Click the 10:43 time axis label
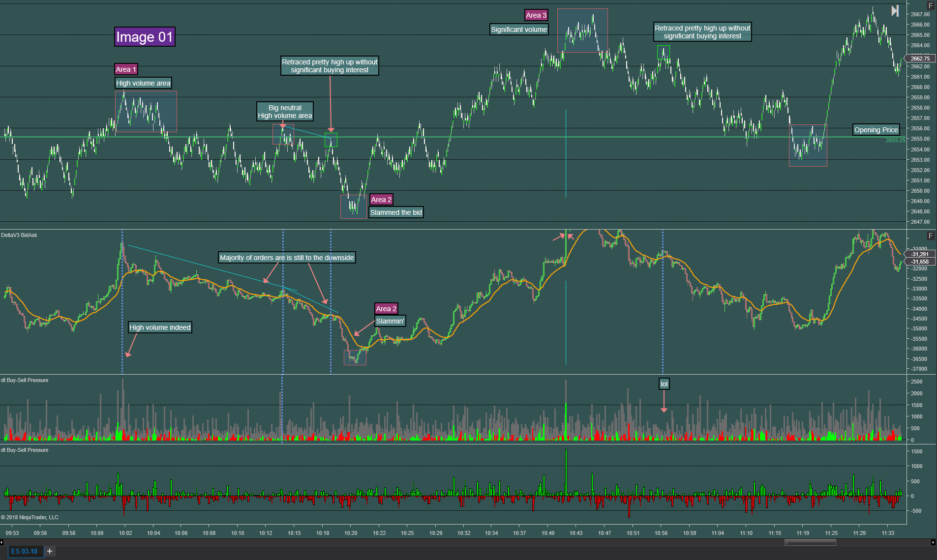Screen dimensions: 937x560 pos(576,533)
